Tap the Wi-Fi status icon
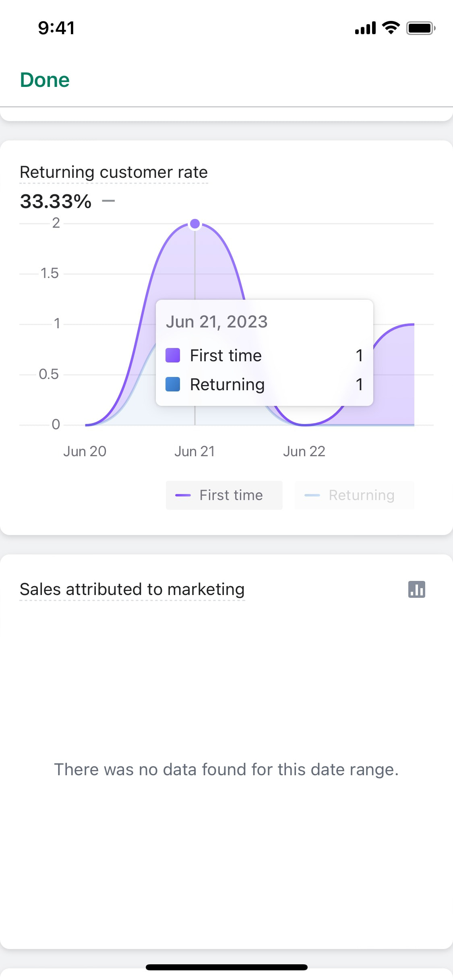Image resolution: width=453 pixels, height=980 pixels. tap(391, 28)
